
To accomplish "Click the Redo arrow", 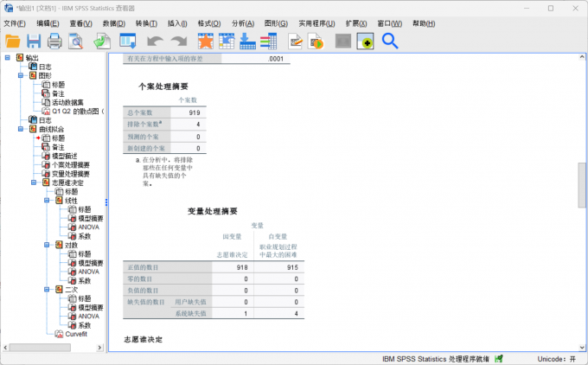I will click(x=179, y=41).
